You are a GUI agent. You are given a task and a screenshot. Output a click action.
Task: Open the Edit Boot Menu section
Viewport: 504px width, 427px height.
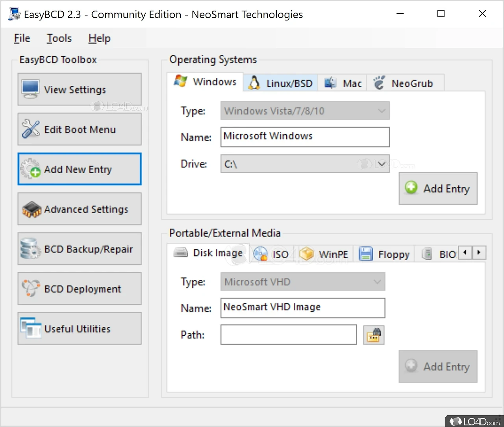pyautogui.click(x=80, y=129)
